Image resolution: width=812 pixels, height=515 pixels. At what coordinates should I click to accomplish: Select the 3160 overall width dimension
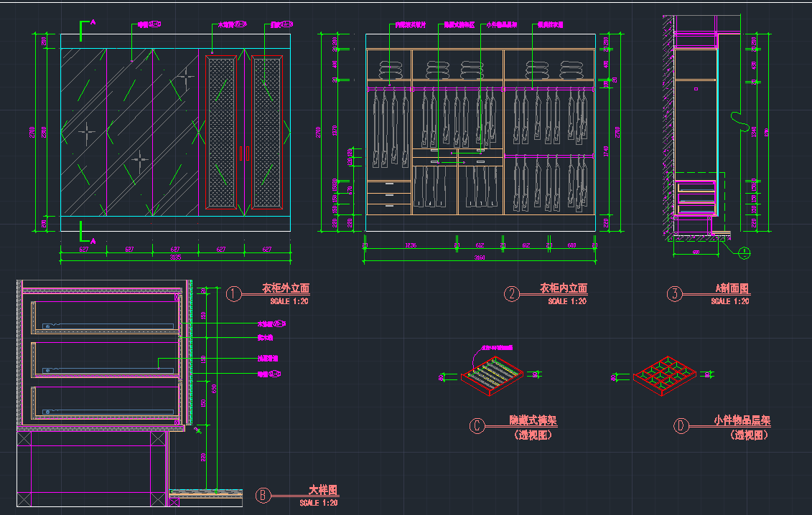(480, 257)
